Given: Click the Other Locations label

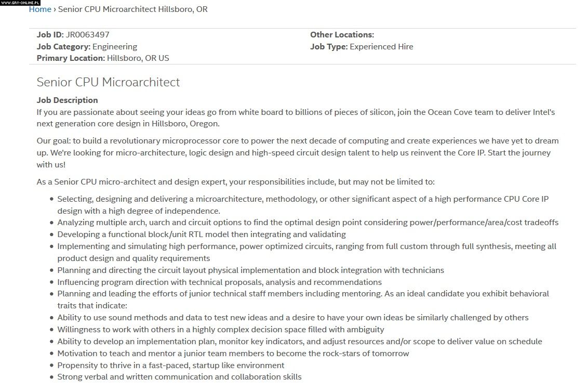Looking at the screenshot, I should click(342, 35).
